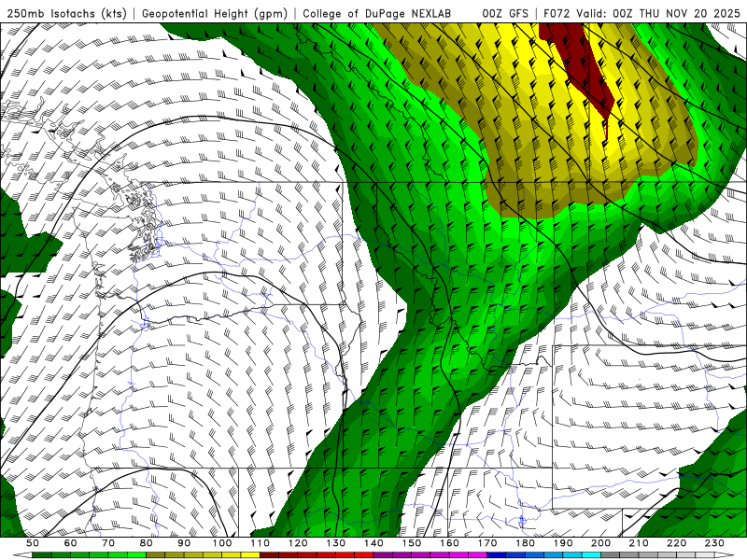Click the colorbar label "50"
This screenshot has width=747, height=560.
pos(33,543)
